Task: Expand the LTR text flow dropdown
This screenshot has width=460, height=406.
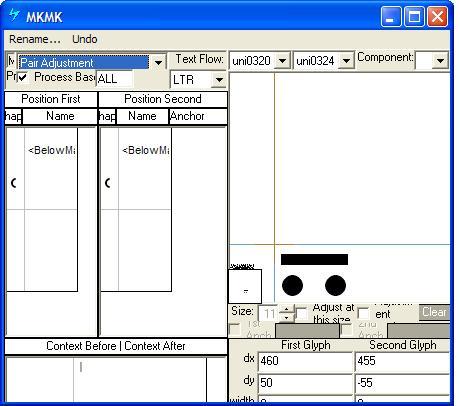Action: [219, 80]
